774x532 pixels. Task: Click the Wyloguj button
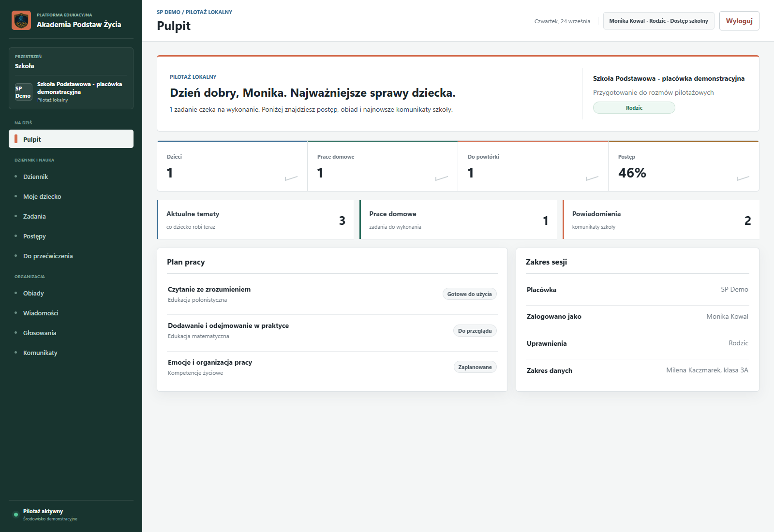click(x=739, y=21)
